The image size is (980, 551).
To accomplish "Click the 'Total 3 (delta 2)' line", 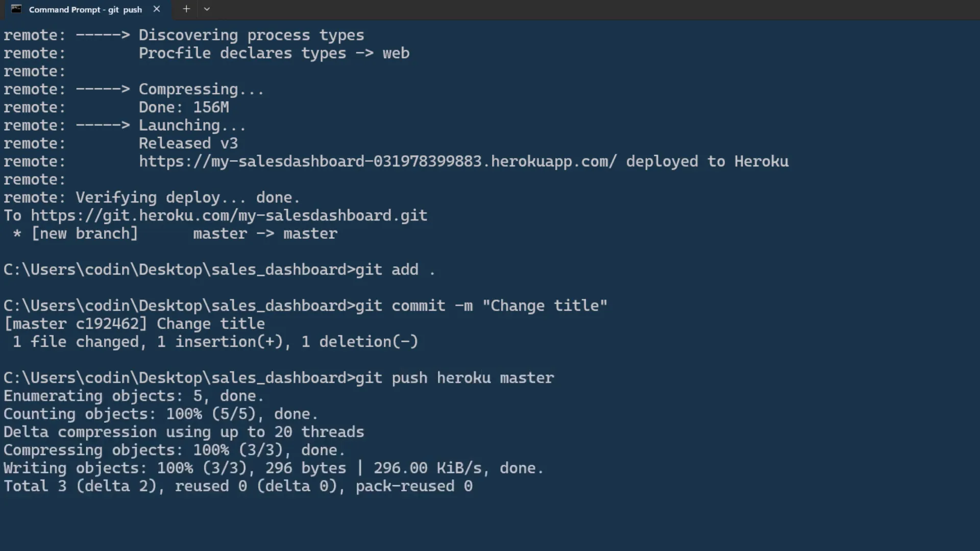I will (x=238, y=486).
